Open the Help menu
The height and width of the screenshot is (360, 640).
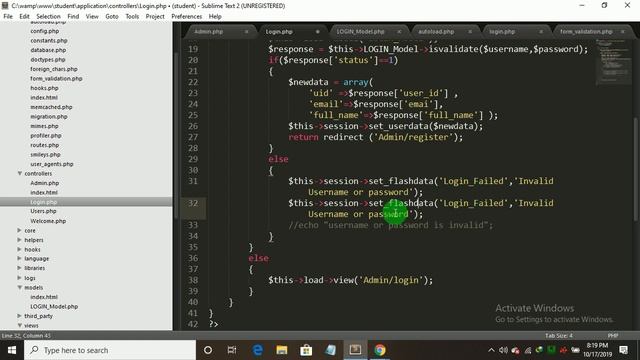[x=215, y=16]
